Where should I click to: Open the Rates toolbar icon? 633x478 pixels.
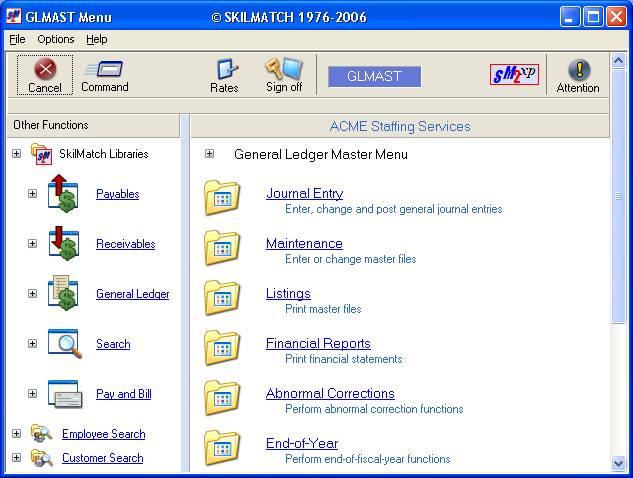tap(227, 69)
